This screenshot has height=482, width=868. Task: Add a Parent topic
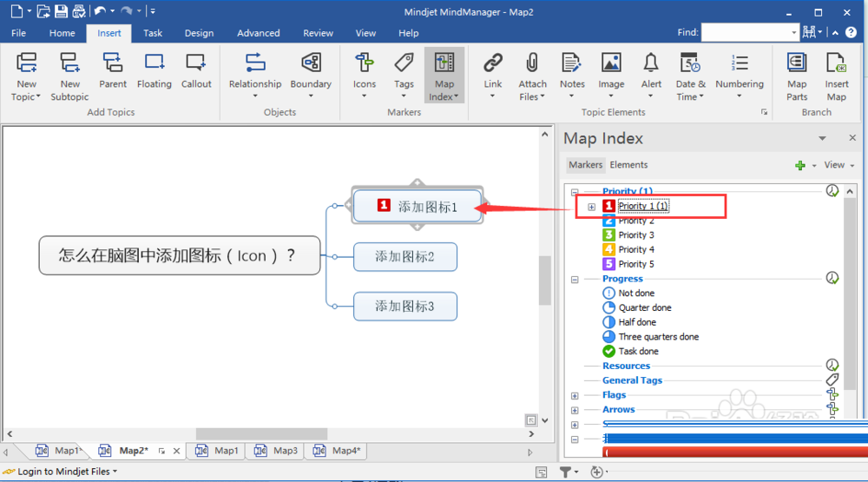[x=112, y=71]
